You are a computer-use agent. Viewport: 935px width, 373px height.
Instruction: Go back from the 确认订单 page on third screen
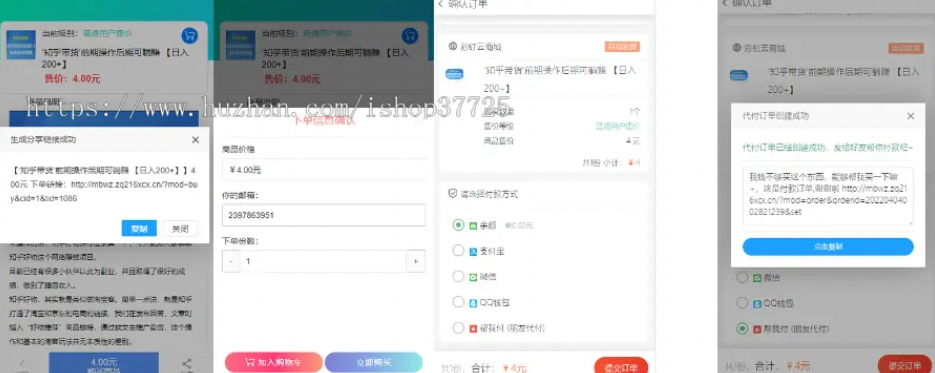pos(441,4)
